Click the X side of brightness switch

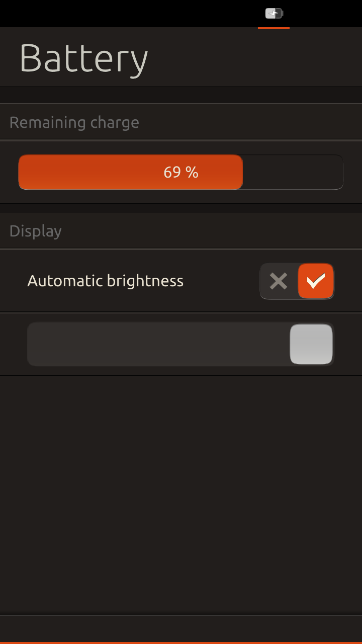click(x=278, y=281)
